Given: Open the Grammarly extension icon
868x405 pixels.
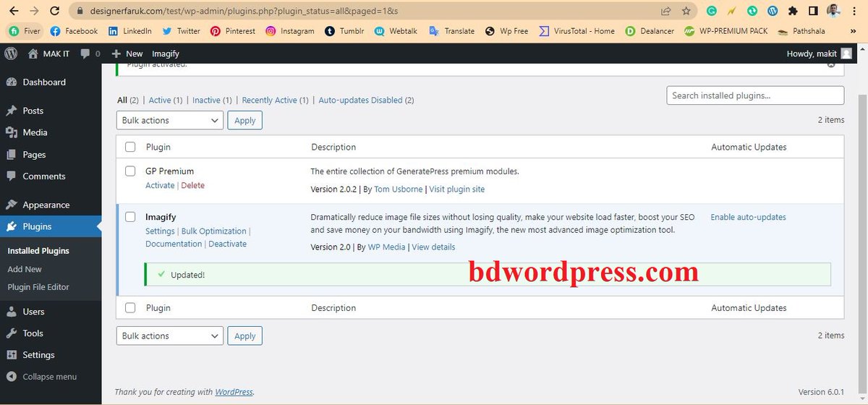Looking at the screenshot, I should 712,11.
